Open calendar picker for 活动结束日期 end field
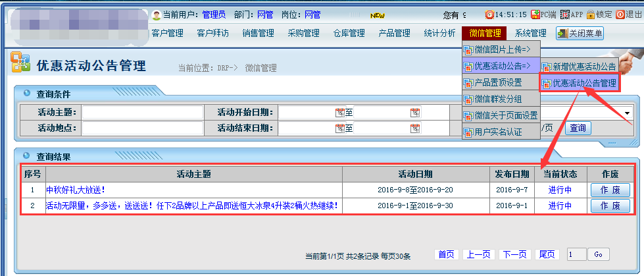 click(x=415, y=128)
